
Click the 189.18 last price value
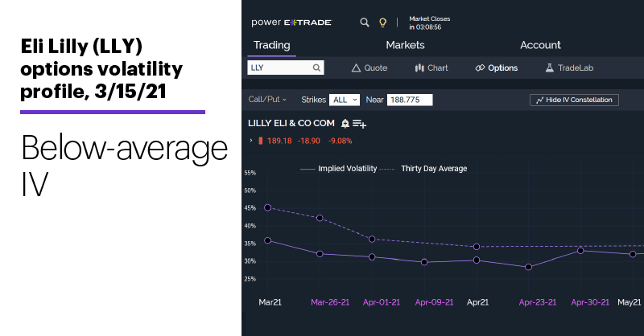(279, 141)
